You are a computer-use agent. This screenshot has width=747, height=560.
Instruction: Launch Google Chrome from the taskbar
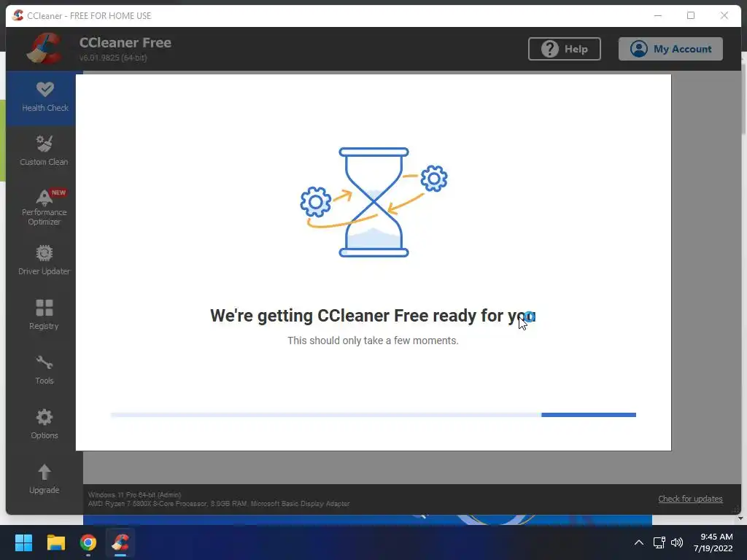tap(88, 542)
